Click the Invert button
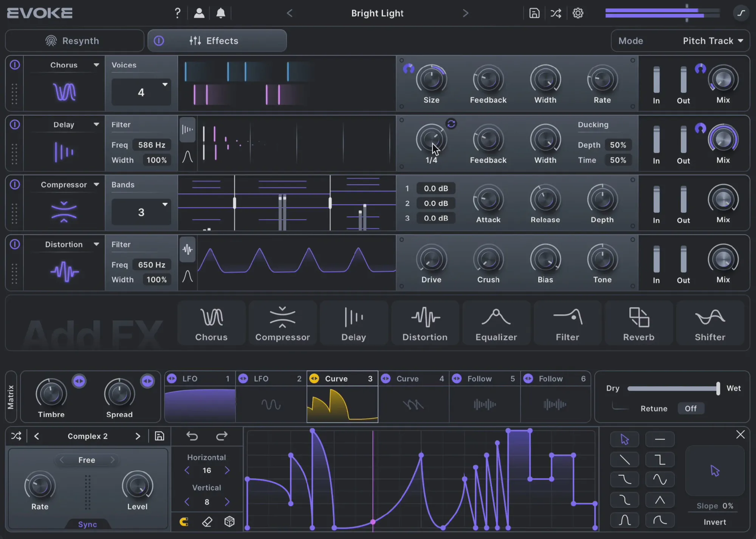Screen dimensions: 756x539 (x=714, y=522)
